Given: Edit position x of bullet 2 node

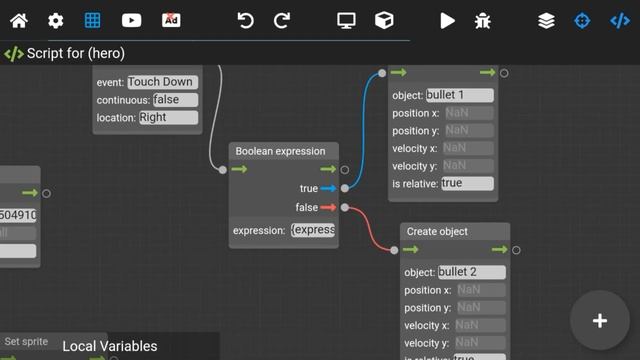Looking at the screenshot, I should click(x=481, y=290).
